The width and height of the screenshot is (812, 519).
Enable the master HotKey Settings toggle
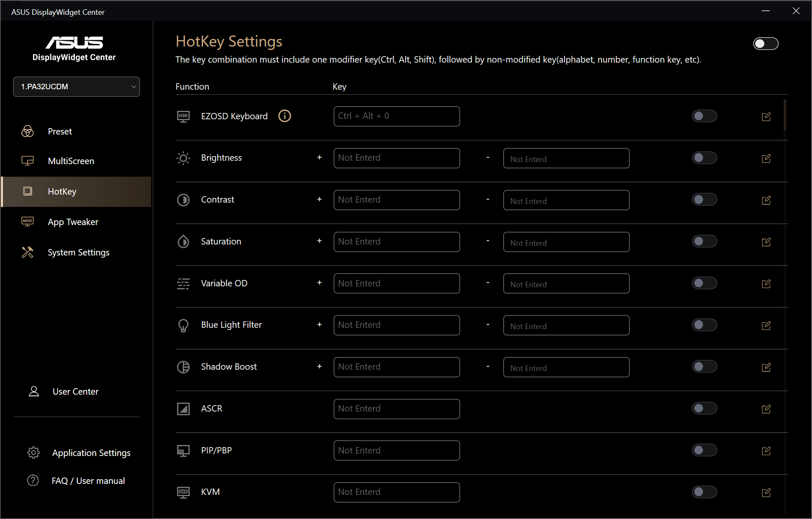click(x=765, y=44)
